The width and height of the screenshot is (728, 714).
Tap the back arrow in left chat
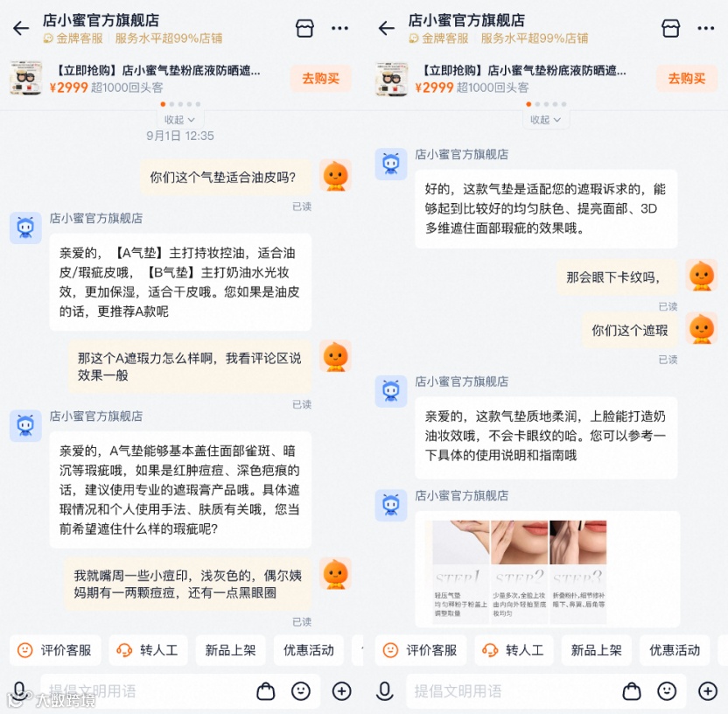21,28
